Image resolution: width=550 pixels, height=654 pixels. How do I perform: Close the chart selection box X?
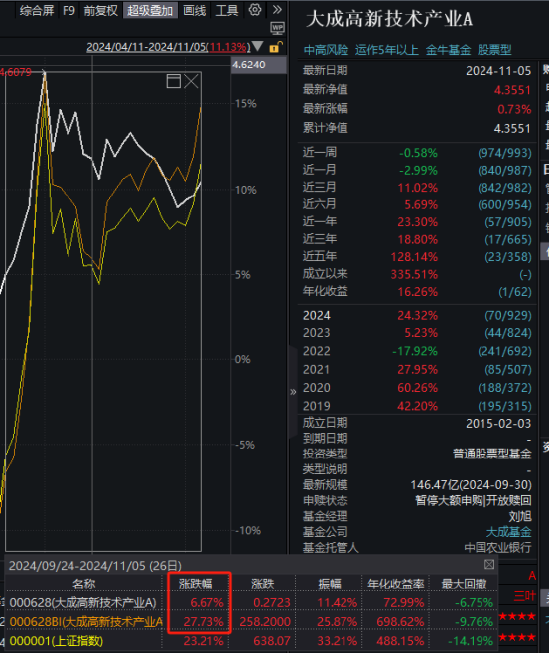(x=191, y=81)
